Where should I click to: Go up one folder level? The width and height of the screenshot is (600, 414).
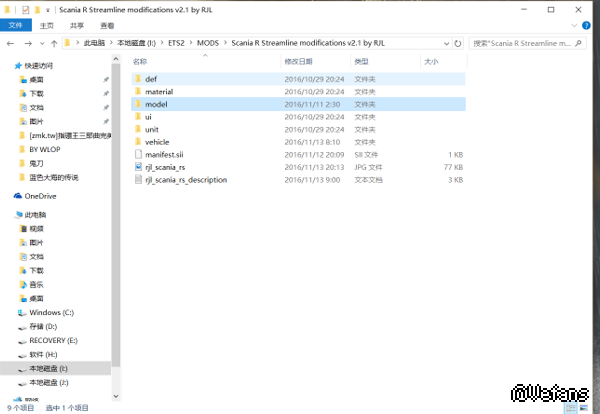point(54,44)
